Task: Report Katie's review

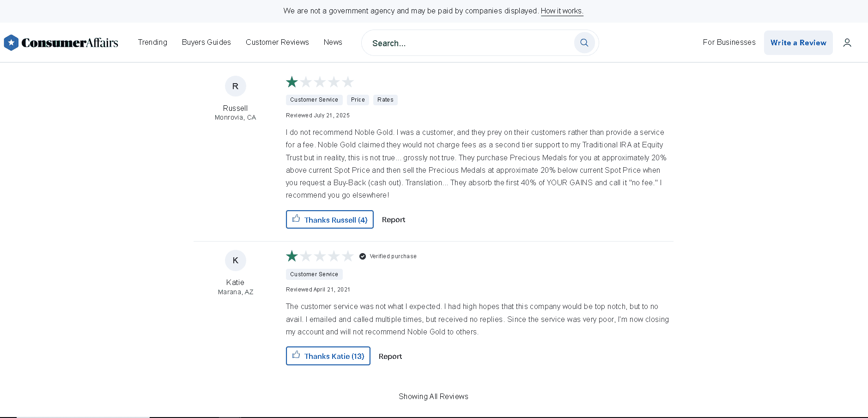Action: click(390, 357)
